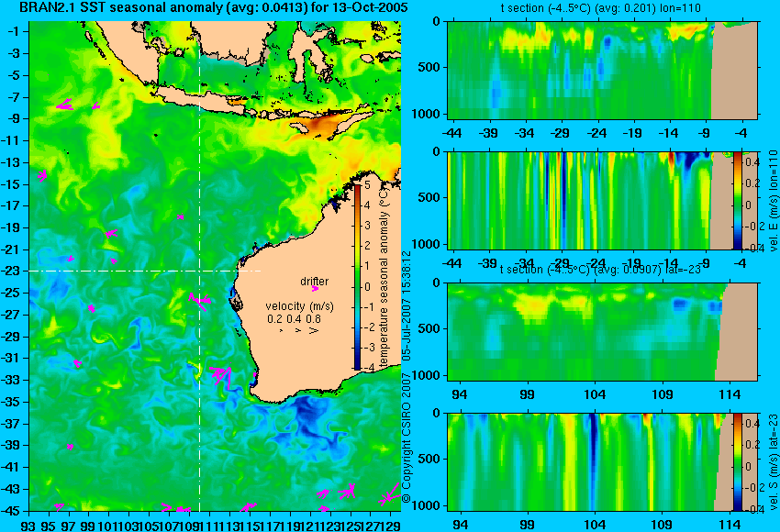The image size is (780, 532).
Task: Click '0.2' on the southward velocity color bar
Action: [x=752, y=446]
